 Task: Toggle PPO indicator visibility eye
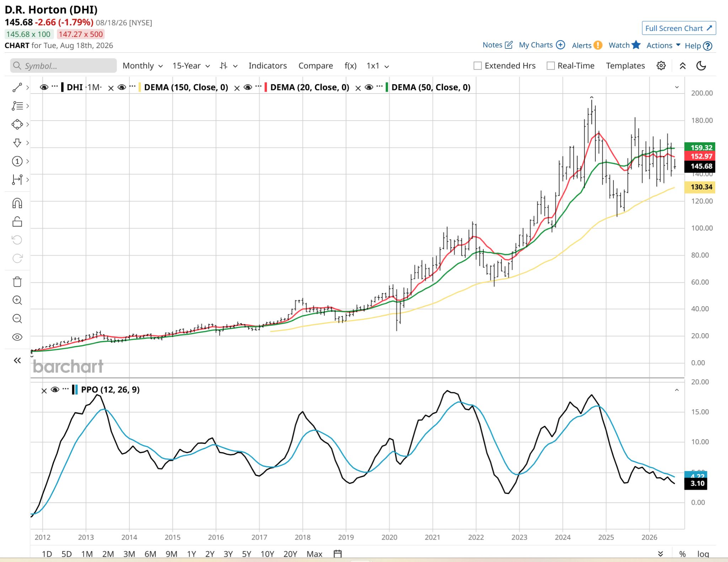click(x=55, y=390)
